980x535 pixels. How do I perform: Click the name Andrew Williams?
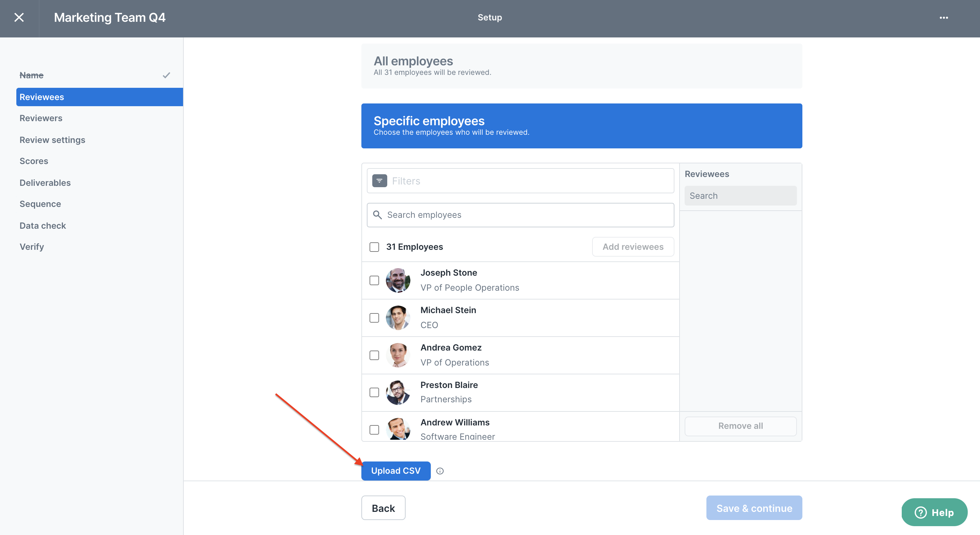tap(455, 422)
